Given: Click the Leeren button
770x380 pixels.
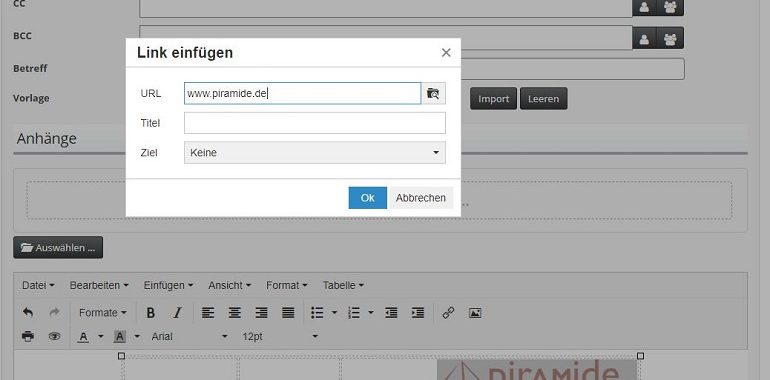Looking at the screenshot, I should pyautogui.click(x=544, y=99).
